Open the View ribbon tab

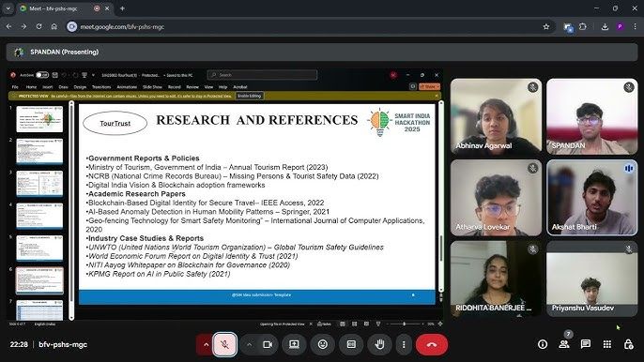[208, 87]
